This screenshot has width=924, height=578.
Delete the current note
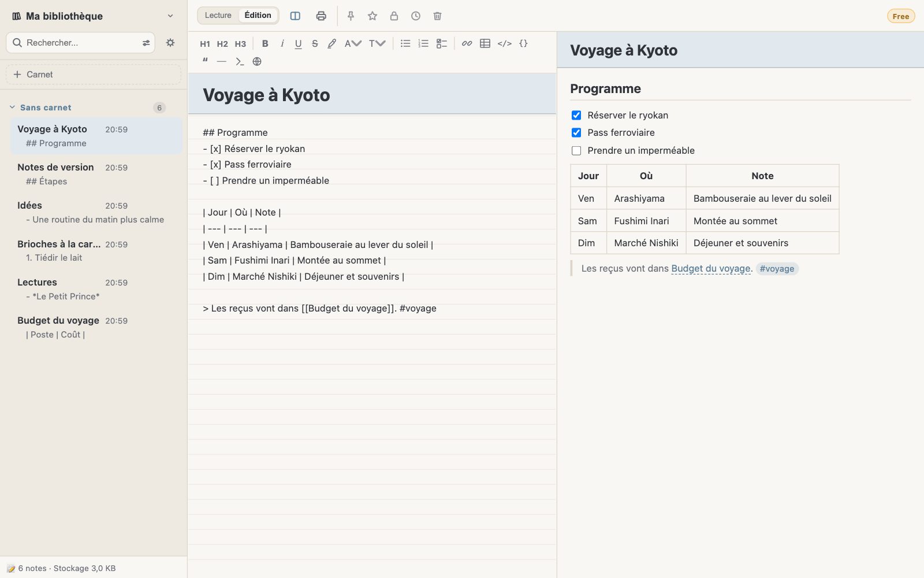click(437, 16)
